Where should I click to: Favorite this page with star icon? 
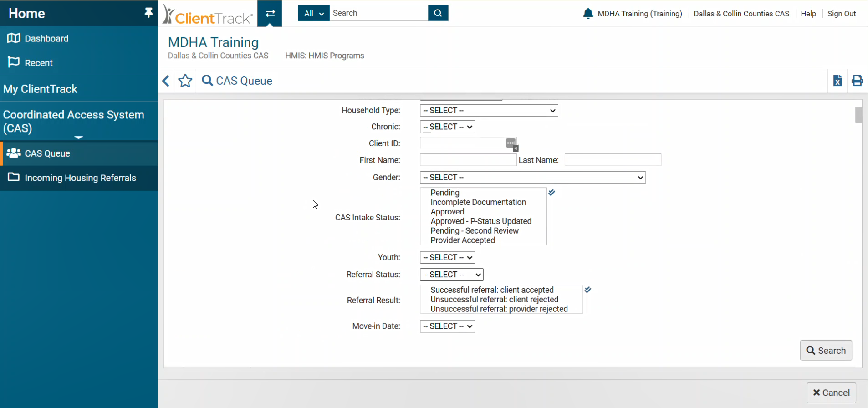point(185,81)
